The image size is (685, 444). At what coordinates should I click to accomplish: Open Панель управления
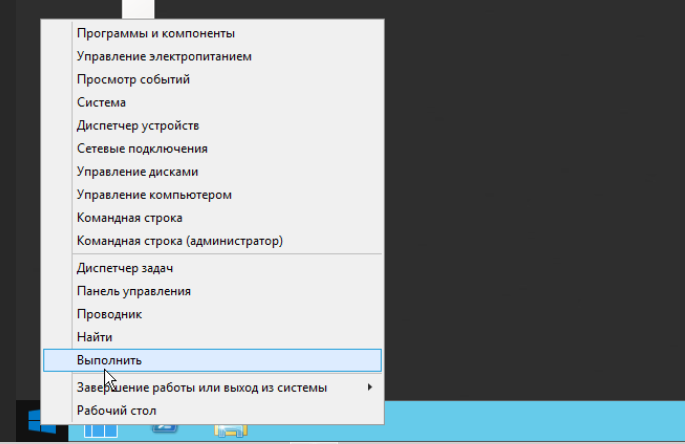133,291
